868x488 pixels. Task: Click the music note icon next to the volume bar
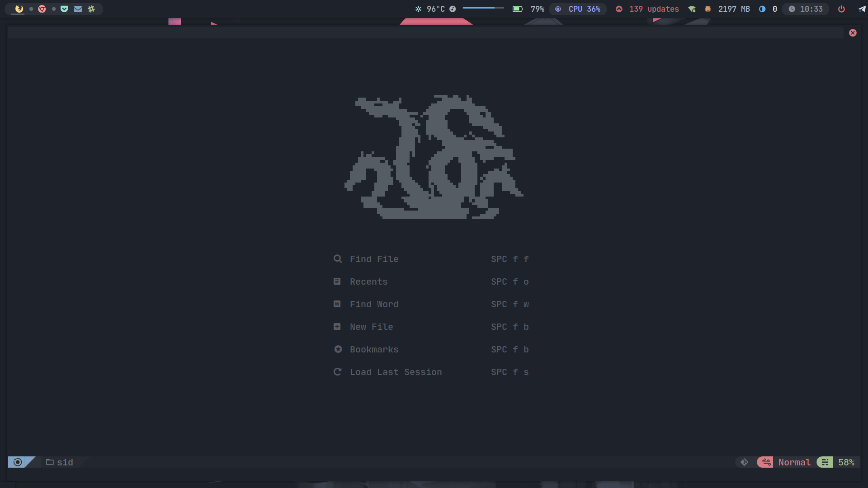(x=453, y=9)
